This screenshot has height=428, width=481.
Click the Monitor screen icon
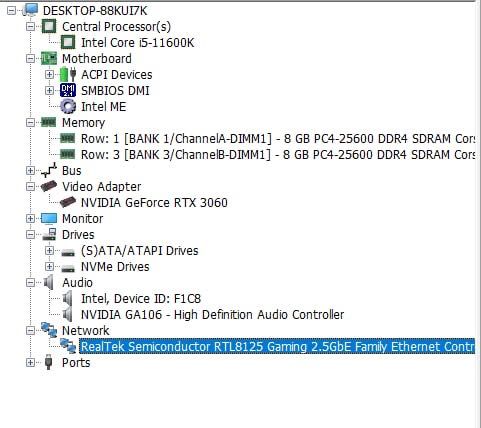coord(49,219)
